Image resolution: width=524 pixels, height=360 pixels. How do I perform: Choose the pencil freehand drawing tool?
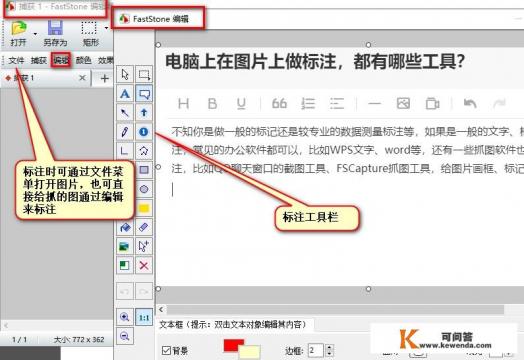pyautogui.click(x=125, y=132)
